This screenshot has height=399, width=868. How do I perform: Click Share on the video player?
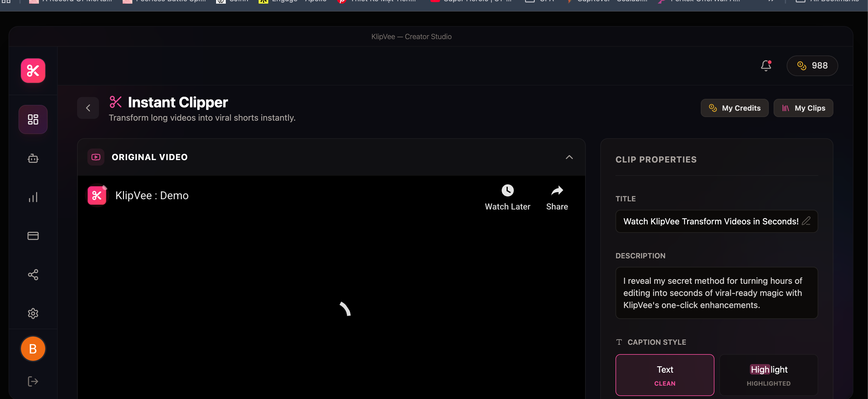tap(557, 197)
